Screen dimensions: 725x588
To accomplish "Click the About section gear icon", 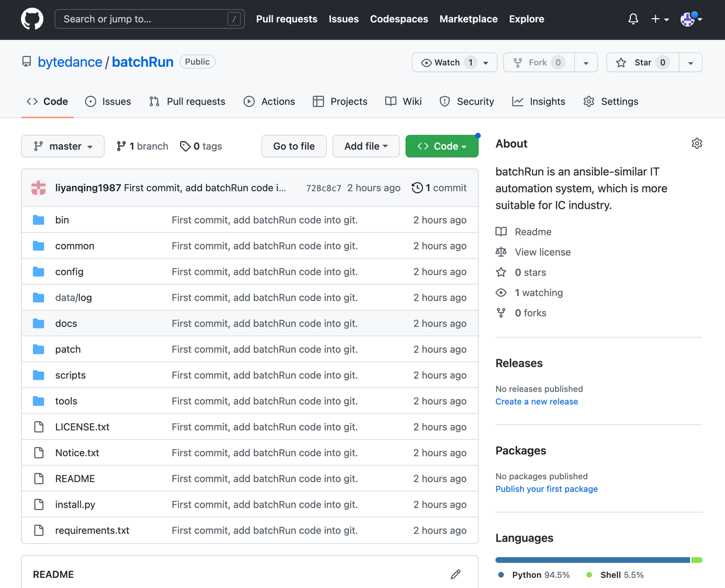I will 697,144.
